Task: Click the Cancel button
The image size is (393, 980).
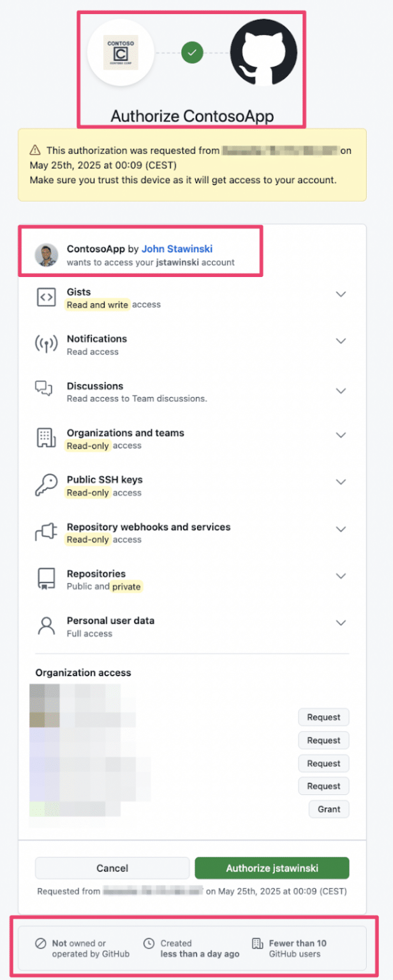Action: click(x=112, y=868)
